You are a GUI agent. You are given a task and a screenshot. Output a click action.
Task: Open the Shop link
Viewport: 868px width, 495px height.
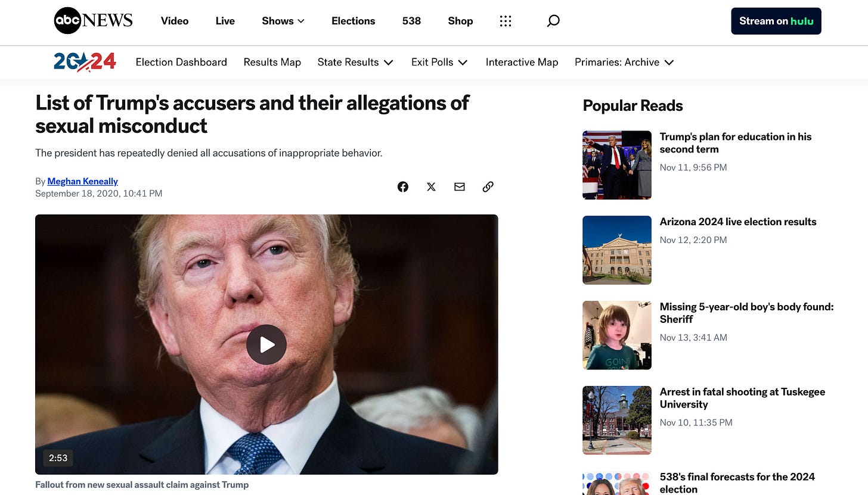pyautogui.click(x=460, y=21)
